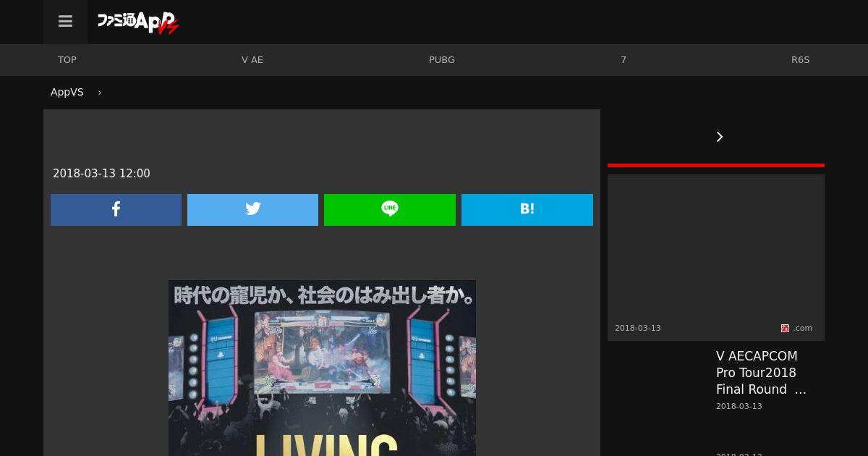Switch to the PUBG navigation tab
This screenshot has height=456, width=868.
[442, 60]
